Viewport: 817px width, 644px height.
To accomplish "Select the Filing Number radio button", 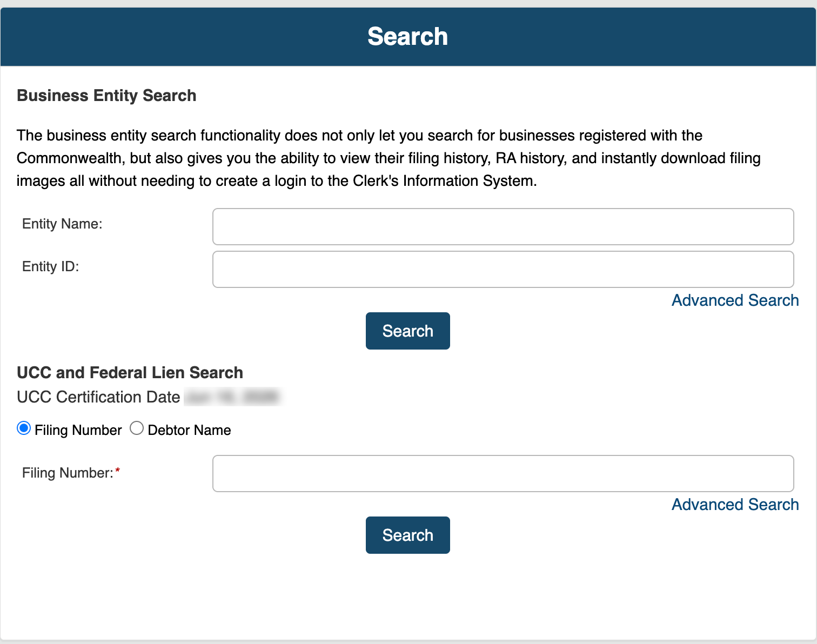I will [24, 428].
